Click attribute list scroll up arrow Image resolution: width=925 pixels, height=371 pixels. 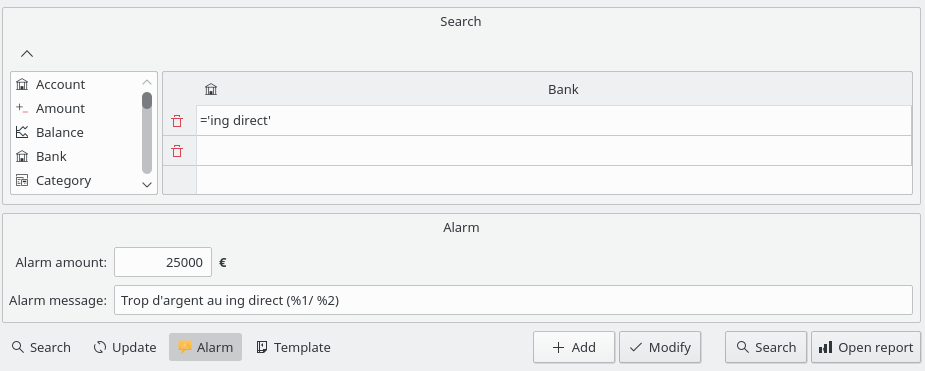tap(147, 82)
